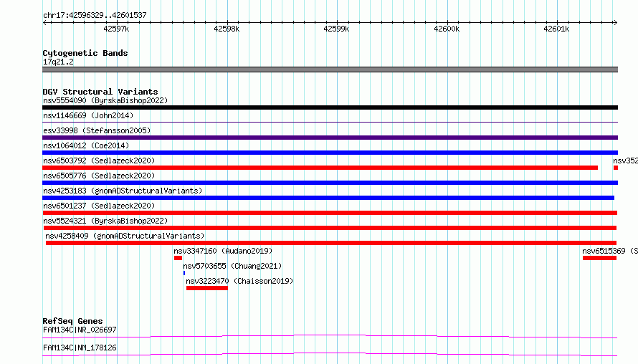Click the left arrow of the ruler
This screenshot has height=364, width=638.
click(45, 22)
